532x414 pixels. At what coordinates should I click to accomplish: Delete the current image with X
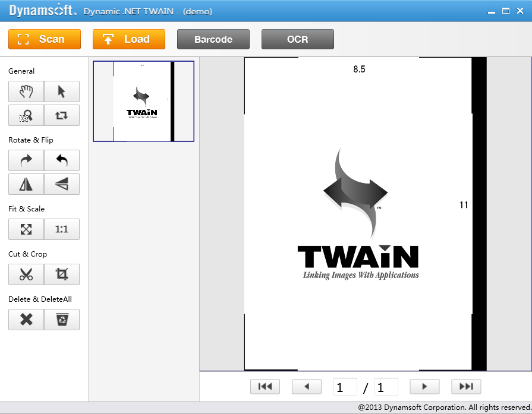coord(26,320)
